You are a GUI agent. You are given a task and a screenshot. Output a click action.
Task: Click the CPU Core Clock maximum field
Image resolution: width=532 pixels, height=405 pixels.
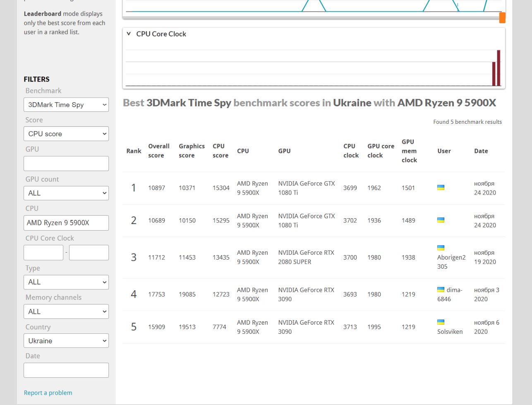(89, 253)
